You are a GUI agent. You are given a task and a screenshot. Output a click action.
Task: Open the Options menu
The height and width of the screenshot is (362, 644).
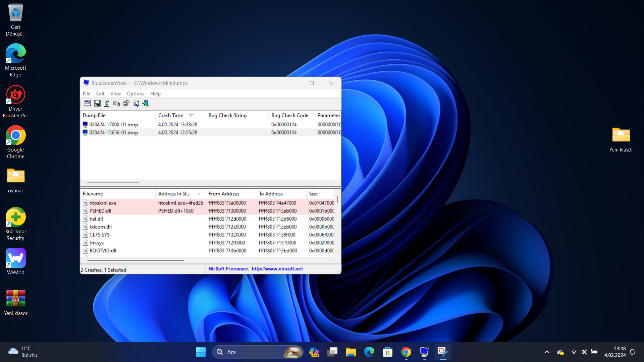[x=136, y=94]
